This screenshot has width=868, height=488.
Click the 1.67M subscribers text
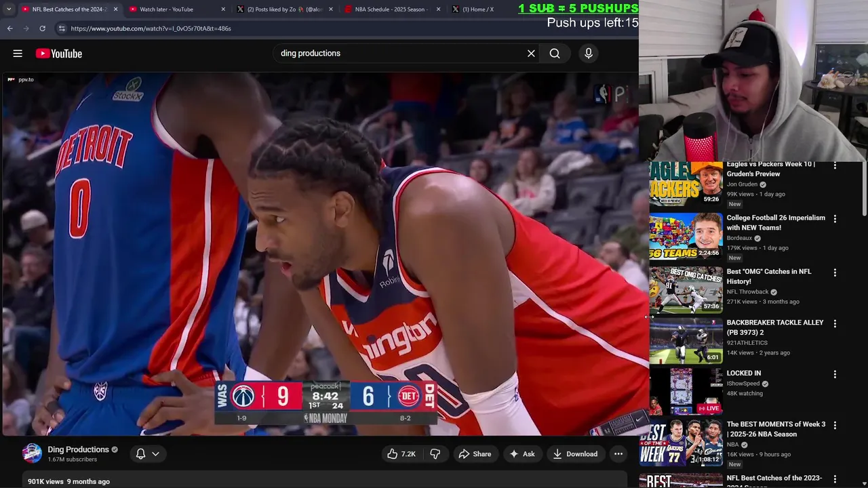[73, 460]
